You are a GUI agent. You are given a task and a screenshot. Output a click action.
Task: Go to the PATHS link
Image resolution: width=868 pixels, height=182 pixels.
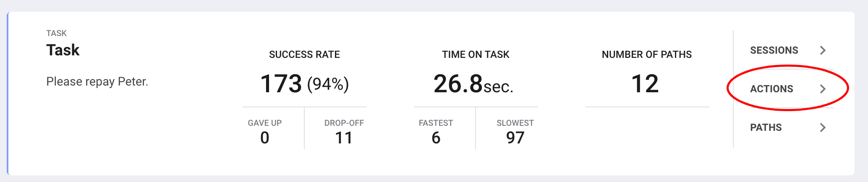766,127
